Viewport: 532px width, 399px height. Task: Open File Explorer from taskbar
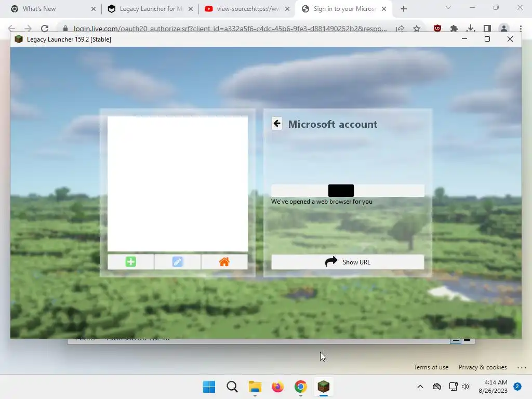(255, 387)
